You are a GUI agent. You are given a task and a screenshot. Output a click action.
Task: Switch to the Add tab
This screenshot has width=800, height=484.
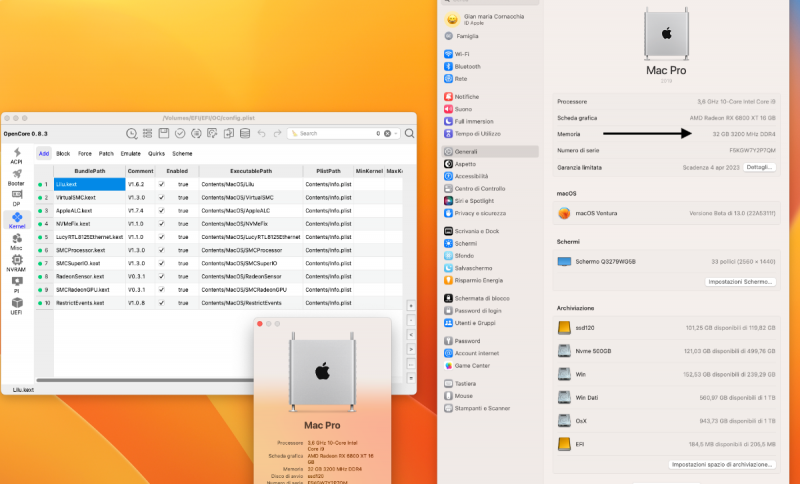click(44, 154)
